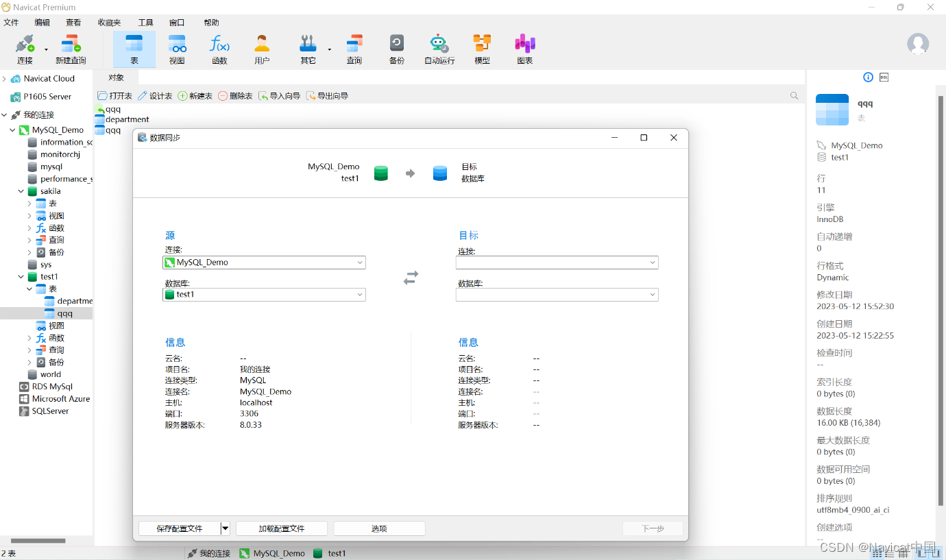Viewport: 946px width, 560px height.
Task: Click the sidebar horizontal scrollbar
Action: click(x=38, y=541)
